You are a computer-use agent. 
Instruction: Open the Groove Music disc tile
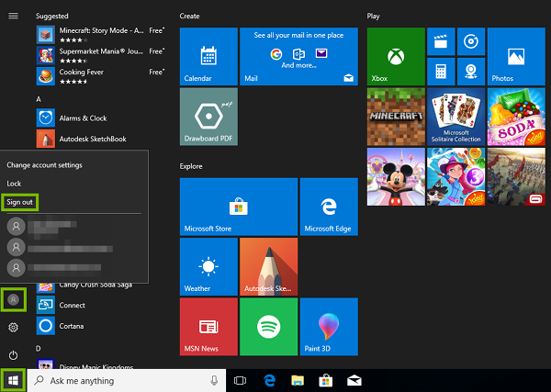(x=471, y=41)
